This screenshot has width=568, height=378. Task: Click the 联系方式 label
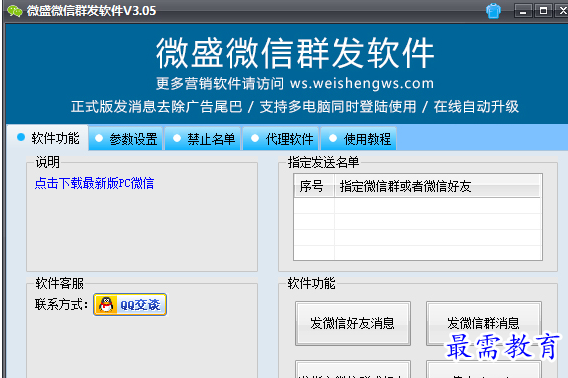[61, 304]
